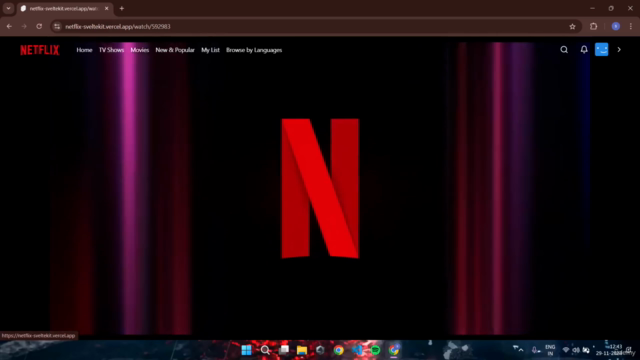Open Visual Studio Code from taskbar
The width and height of the screenshot is (640, 360).
[357, 350]
